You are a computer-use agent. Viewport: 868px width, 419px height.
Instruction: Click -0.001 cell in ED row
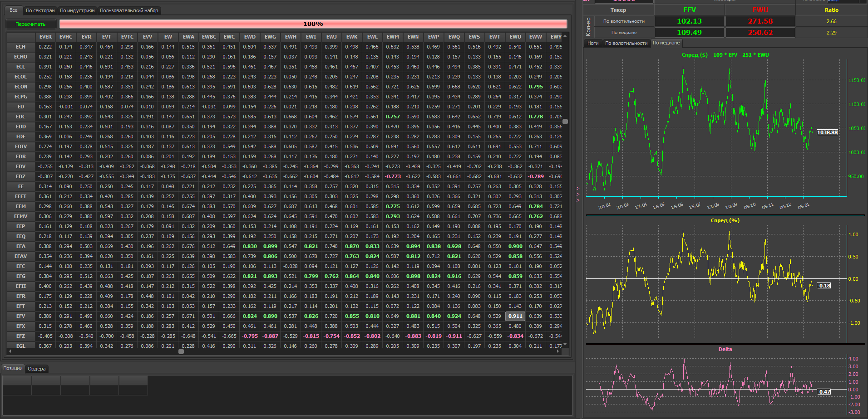tap(66, 107)
